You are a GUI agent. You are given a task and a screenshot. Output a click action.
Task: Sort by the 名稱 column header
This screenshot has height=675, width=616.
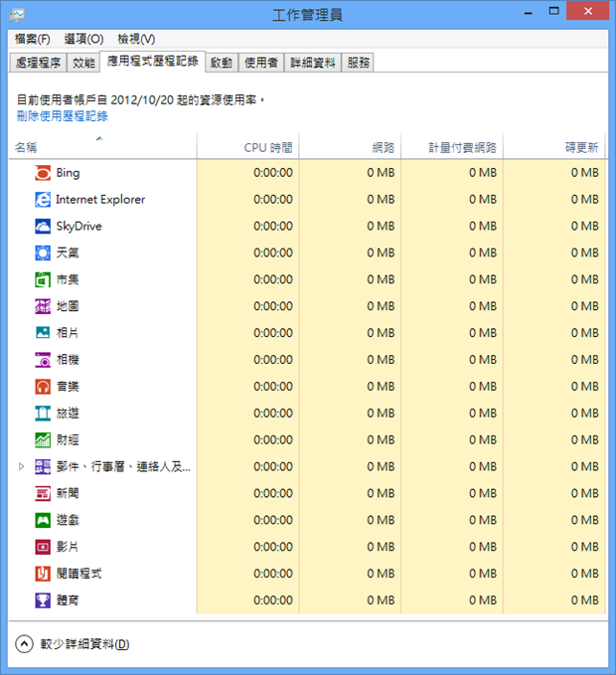pos(102,147)
